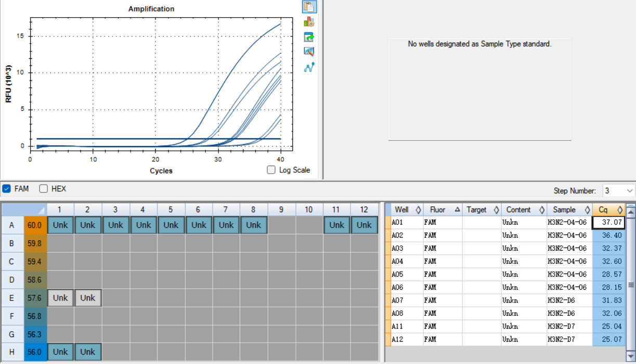Open the chart settings bar-graph icon

click(x=309, y=22)
